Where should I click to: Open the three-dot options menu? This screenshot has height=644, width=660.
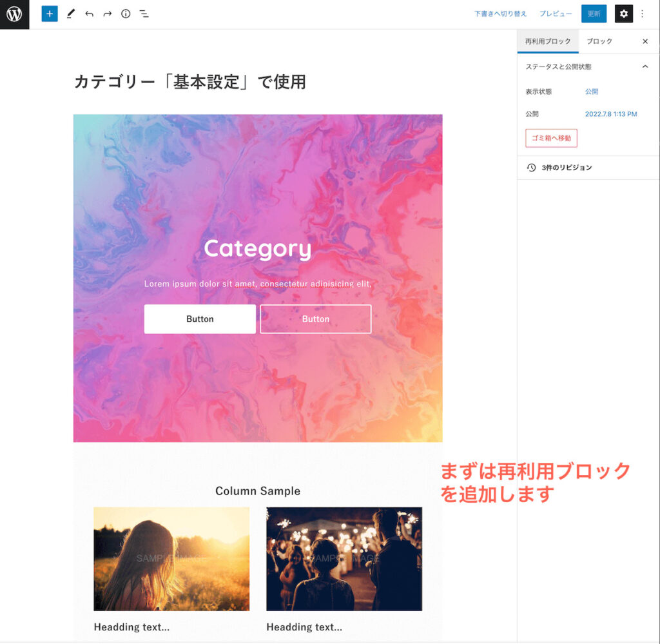pos(643,14)
